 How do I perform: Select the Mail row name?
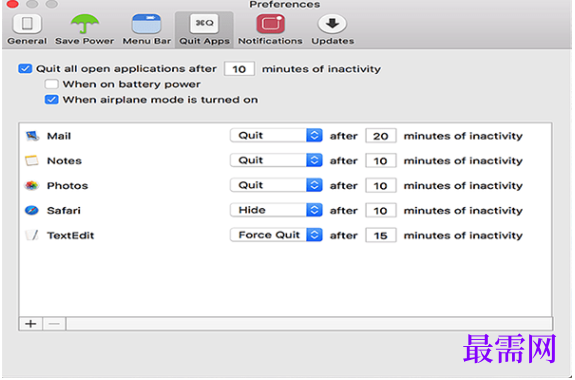coord(59,136)
